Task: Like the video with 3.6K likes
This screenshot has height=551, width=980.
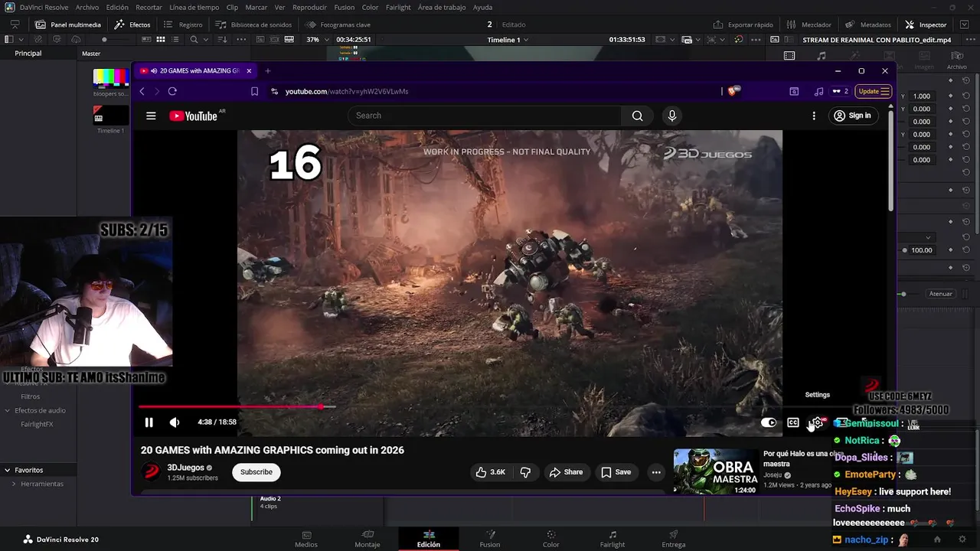Action: [x=490, y=472]
